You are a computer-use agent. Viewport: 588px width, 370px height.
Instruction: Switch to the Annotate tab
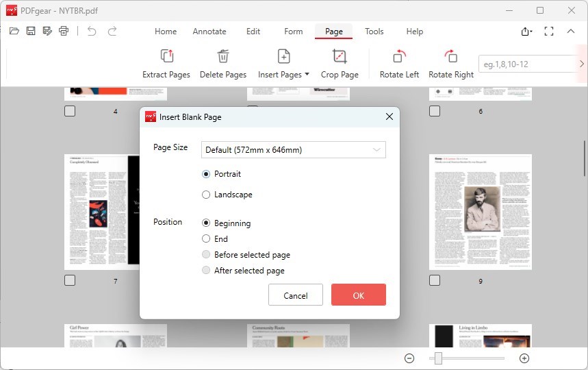[209, 32]
